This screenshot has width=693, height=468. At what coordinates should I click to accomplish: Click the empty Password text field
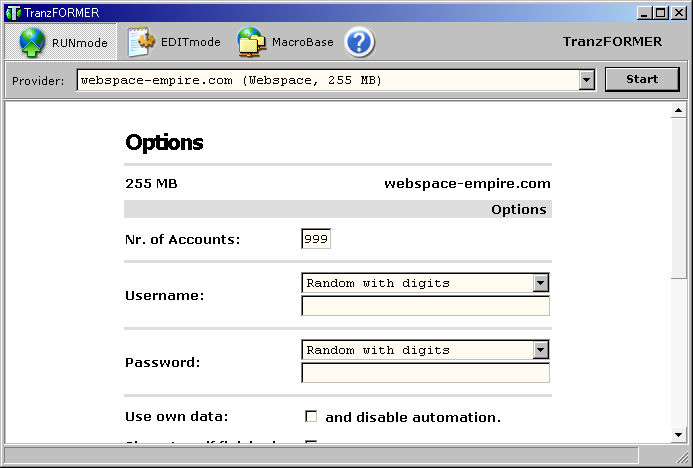(x=425, y=373)
